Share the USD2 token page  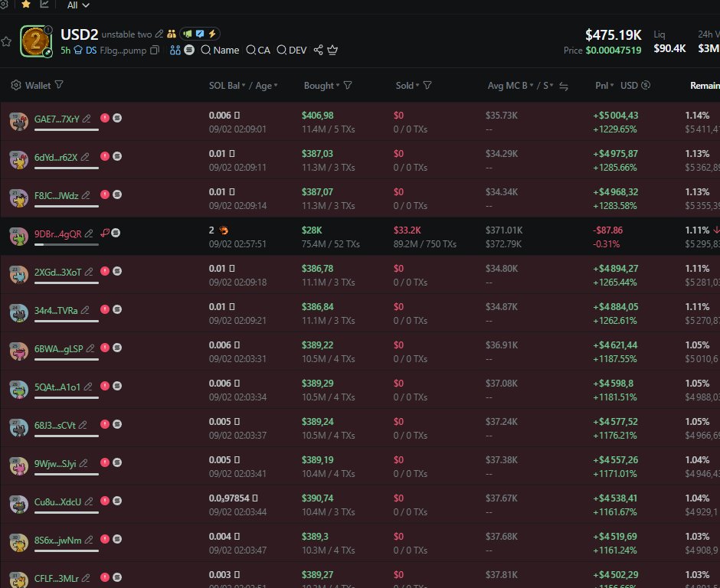318,50
